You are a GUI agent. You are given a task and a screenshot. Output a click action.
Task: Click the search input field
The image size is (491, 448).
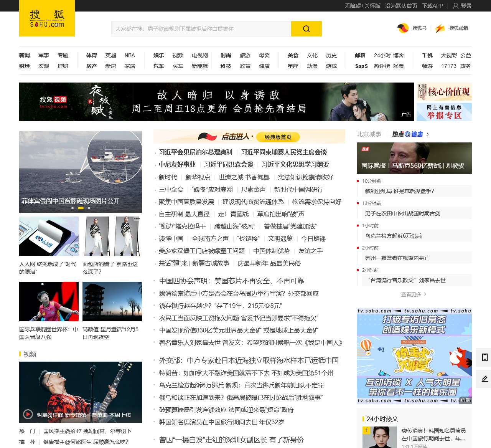point(201,29)
